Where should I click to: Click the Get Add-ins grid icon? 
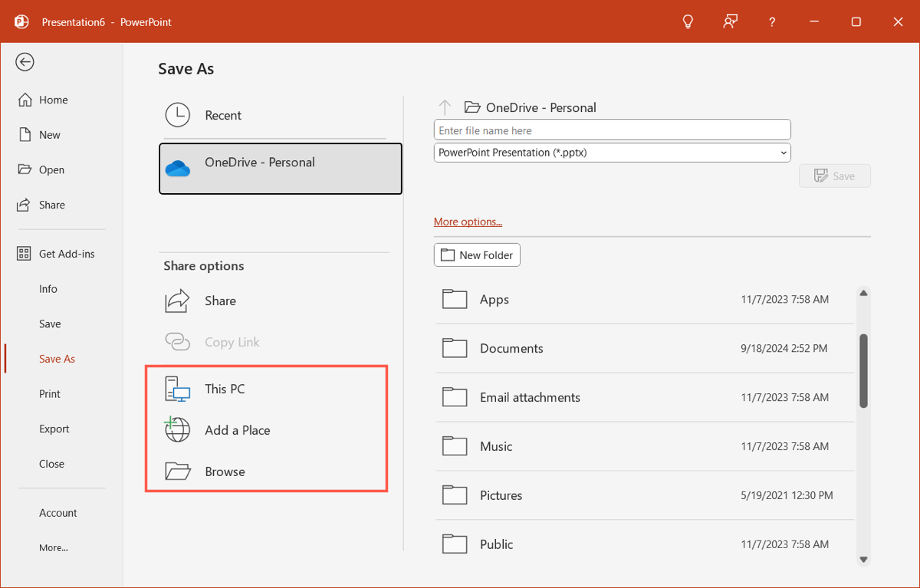25,254
